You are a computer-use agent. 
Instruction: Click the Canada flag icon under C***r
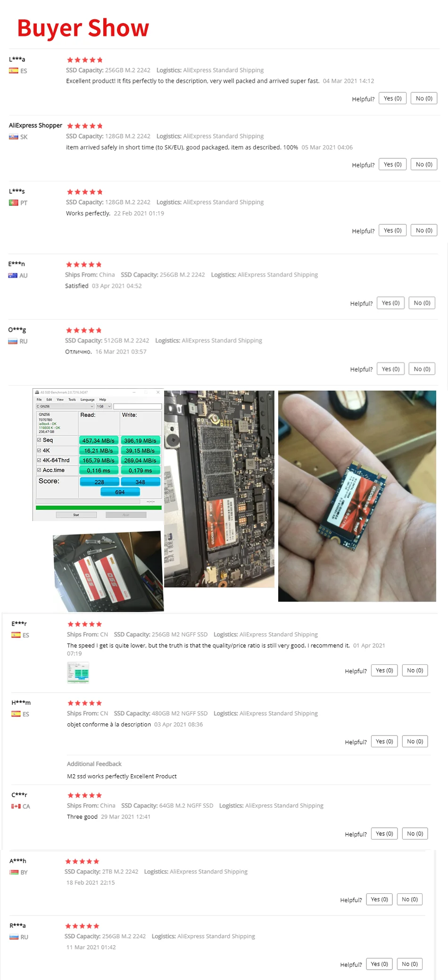point(16,806)
